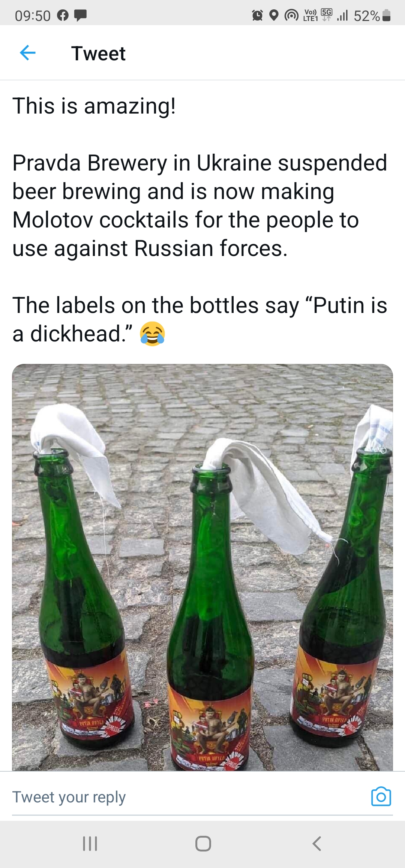Tap the VoLTE LTE1 indicator
This screenshot has height=868, width=405.
(310, 15)
